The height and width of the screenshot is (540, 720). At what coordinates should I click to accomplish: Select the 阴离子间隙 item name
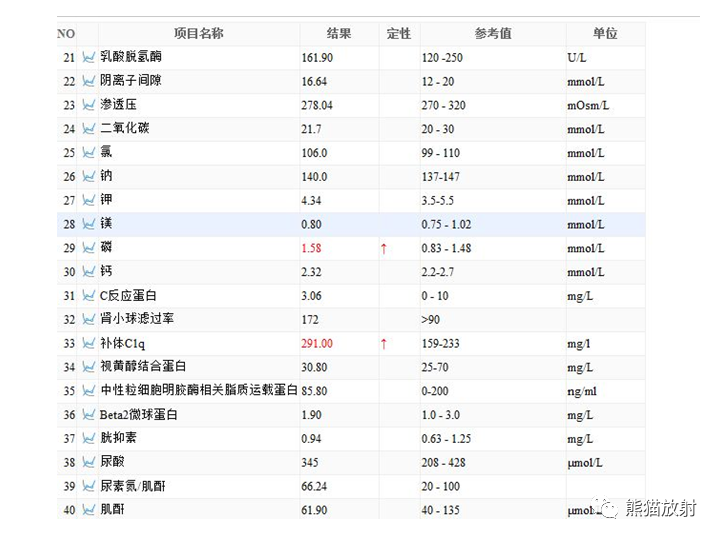coord(131,80)
